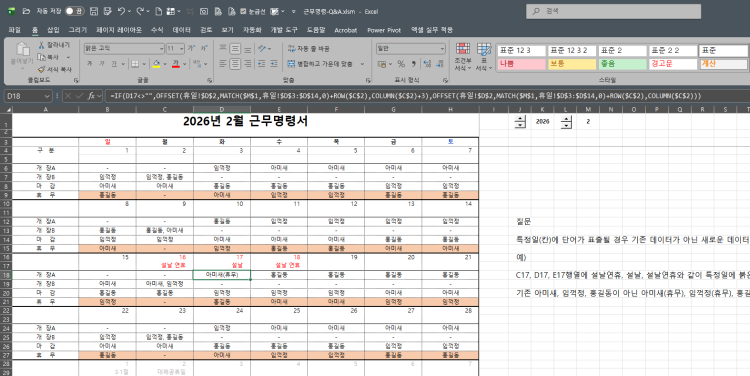Image resolution: width=750 pixels, height=376 pixels.
Task: Open the borders dropdown arrow
Action: (x=144, y=64)
